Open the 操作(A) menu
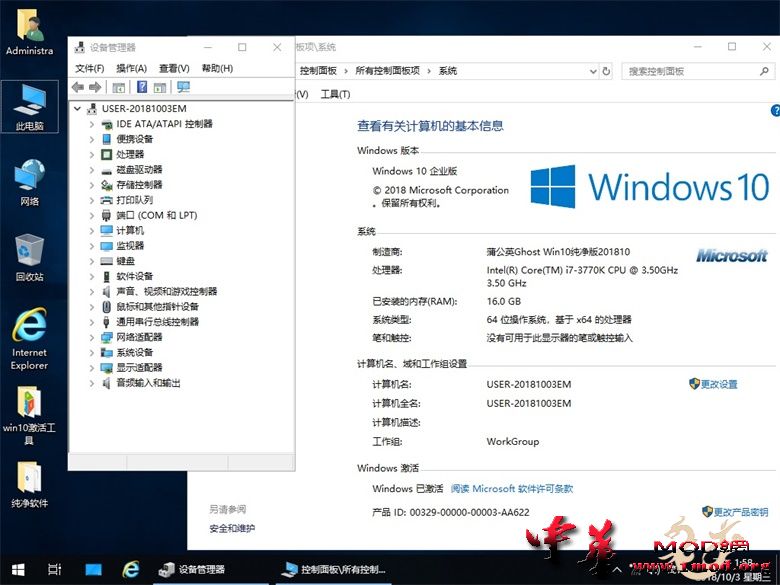This screenshot has height=585, width=780. pos(131,68)
